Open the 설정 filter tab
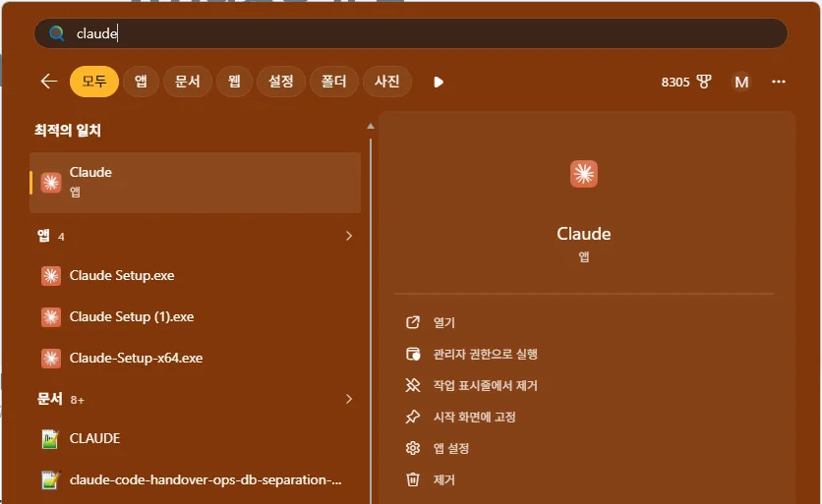The width and height of the screenshot is (822, 504). tap(281, 82)
